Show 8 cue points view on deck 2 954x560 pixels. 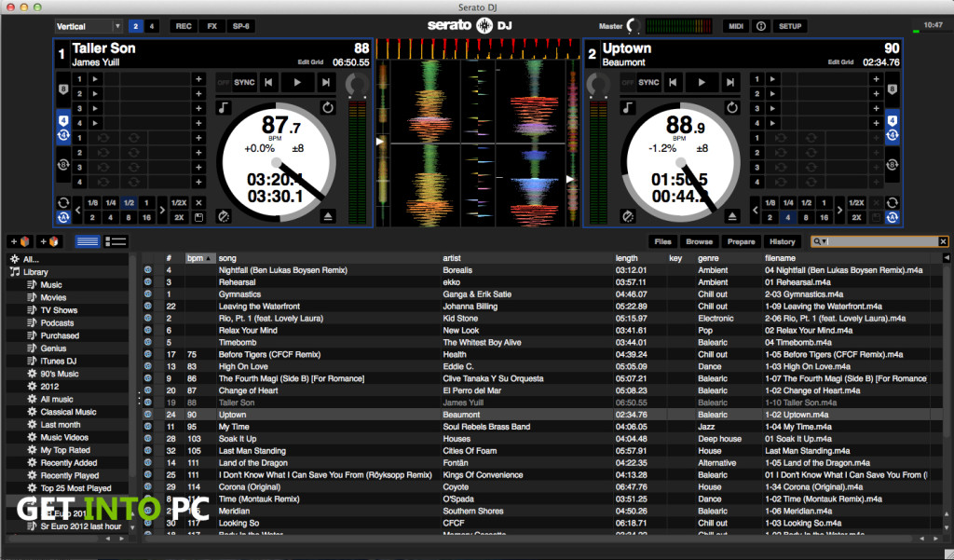pyautogui.click(x=892, y=90)
